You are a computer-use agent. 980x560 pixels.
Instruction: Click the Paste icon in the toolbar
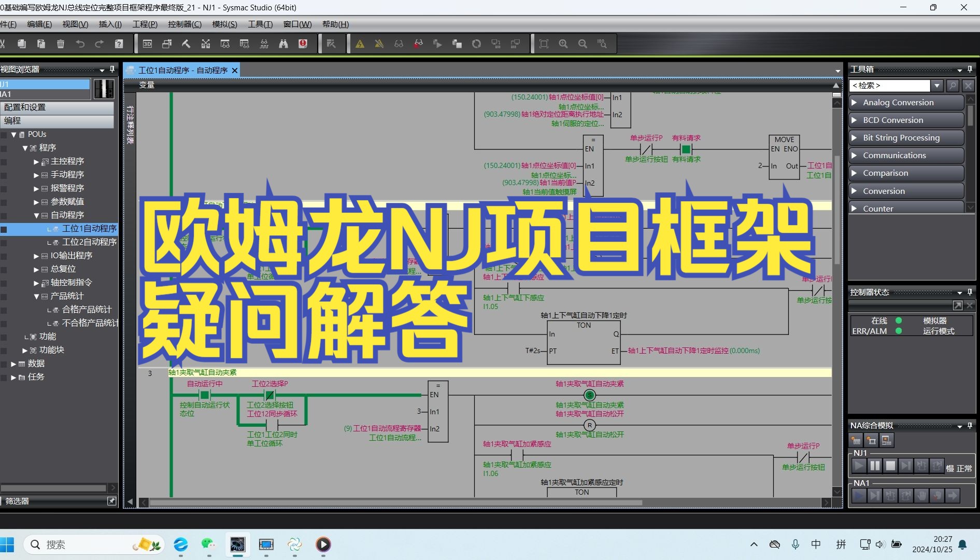tap(41, 44)
